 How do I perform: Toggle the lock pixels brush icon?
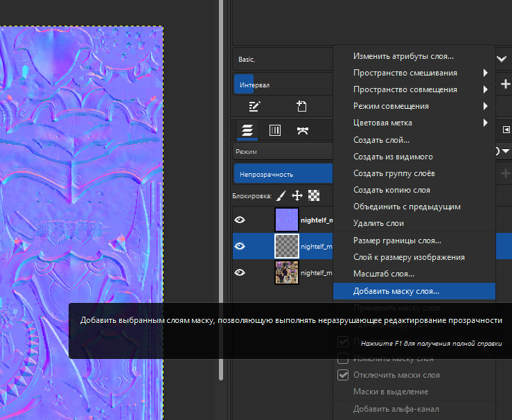[x=281, y=195]
